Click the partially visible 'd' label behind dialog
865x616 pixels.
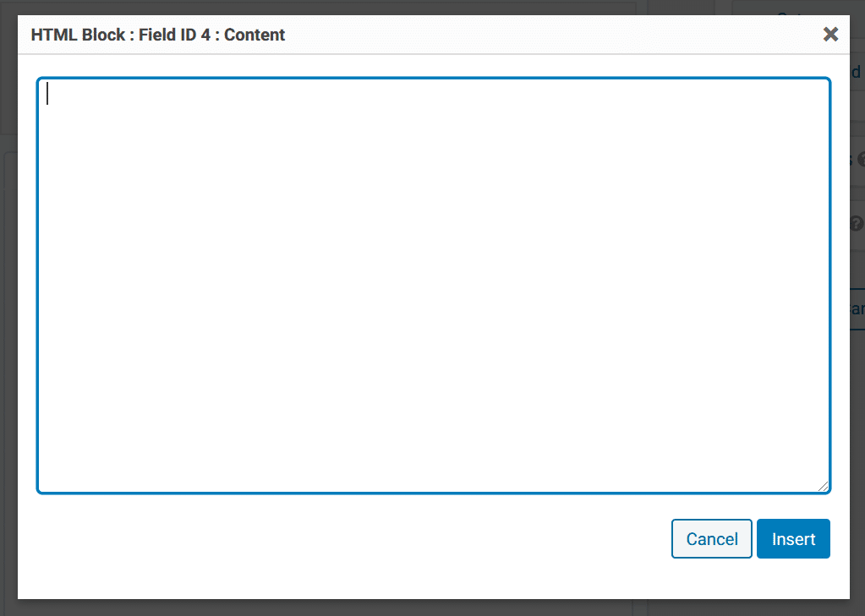(856, 72)
